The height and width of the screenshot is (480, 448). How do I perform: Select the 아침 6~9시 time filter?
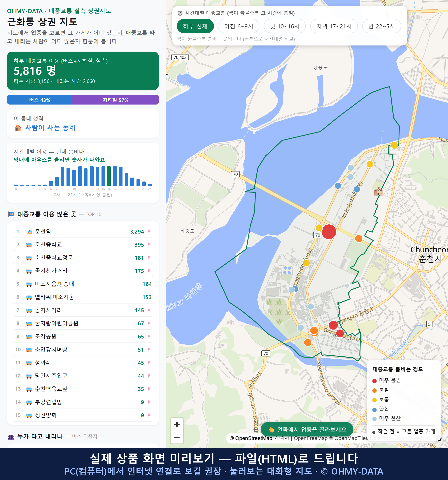(x=239, y=26)
